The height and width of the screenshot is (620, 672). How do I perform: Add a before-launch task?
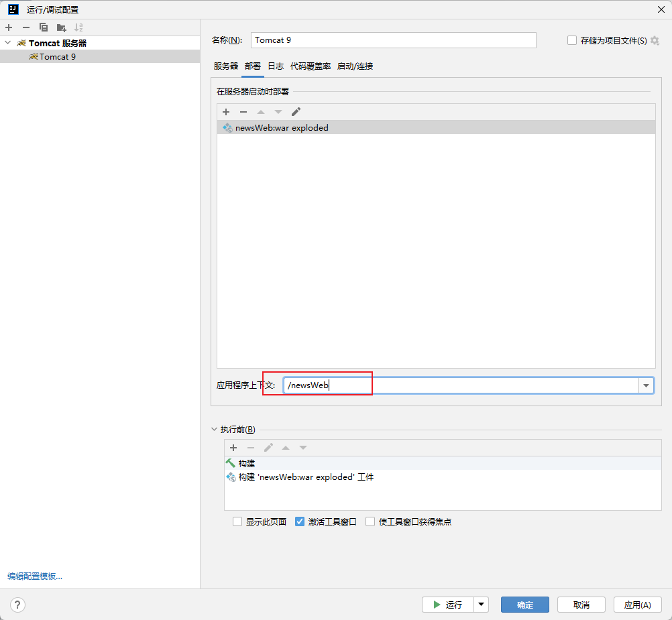(233, 448)
